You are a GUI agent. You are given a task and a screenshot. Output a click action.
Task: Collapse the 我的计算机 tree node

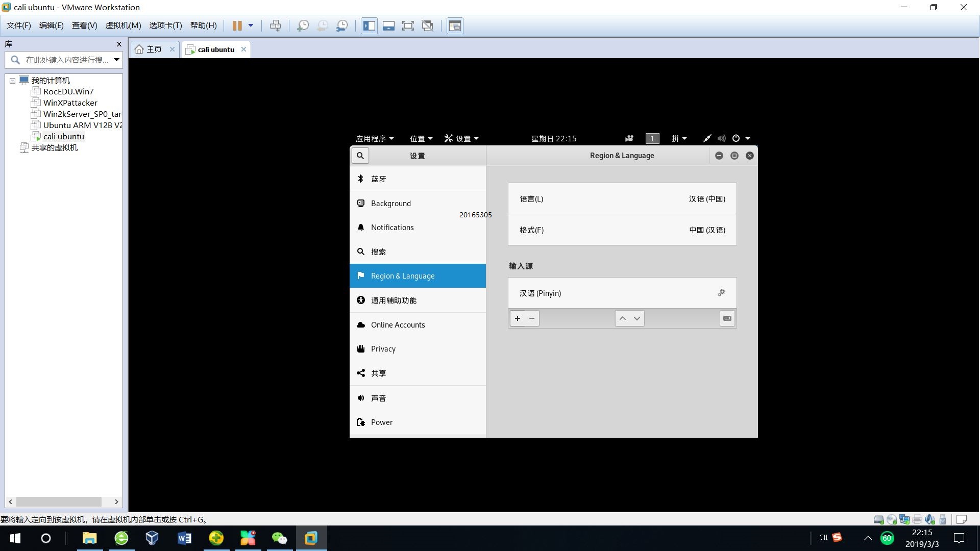(x=13, y=81)
